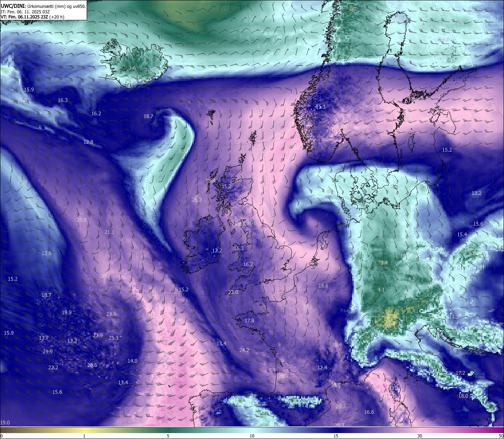
Task: Click the 22.2 value on the map
Action: [x=53, y=368]
